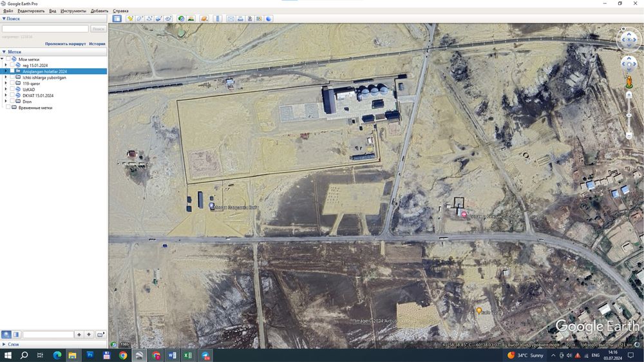Open Microsoft Edge from the taskbar
Viewport: 644px width, 362px height.
pyautogui.click(x=57, y=355)
